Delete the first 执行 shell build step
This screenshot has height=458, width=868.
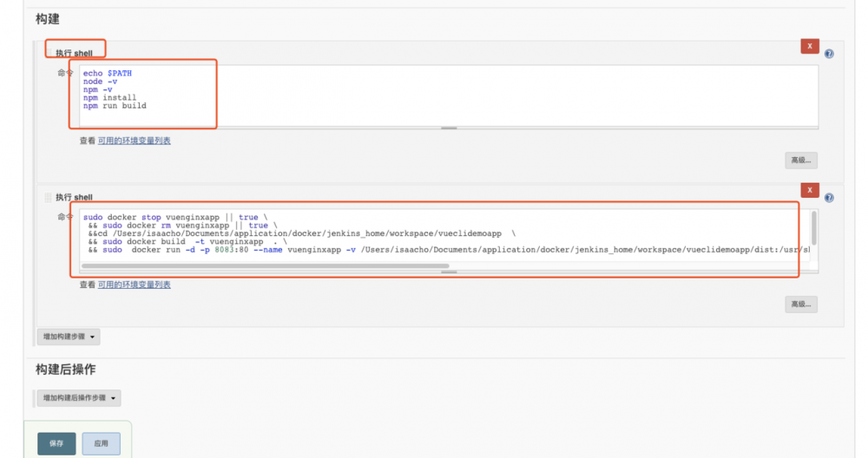click(809, 46)
